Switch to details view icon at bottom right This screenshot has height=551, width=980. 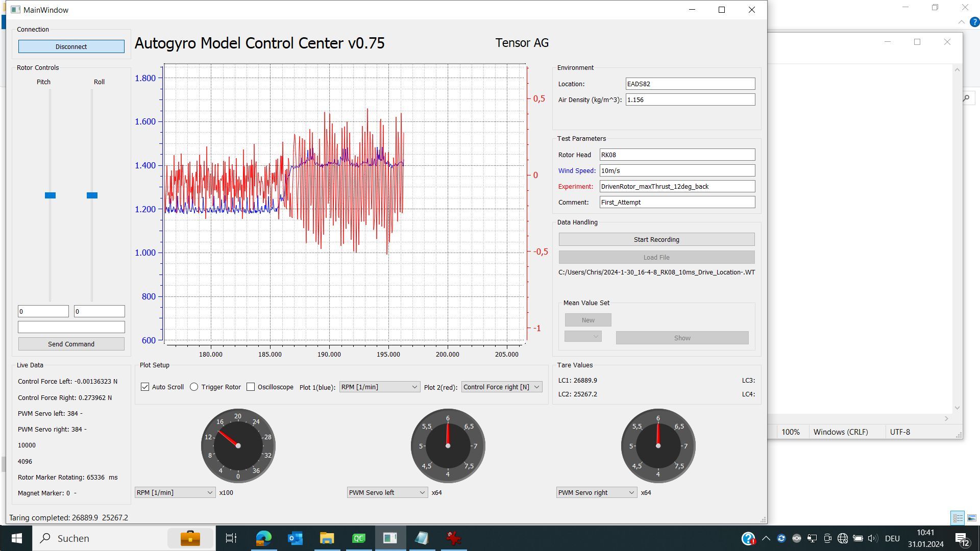(x=958, y=518)
